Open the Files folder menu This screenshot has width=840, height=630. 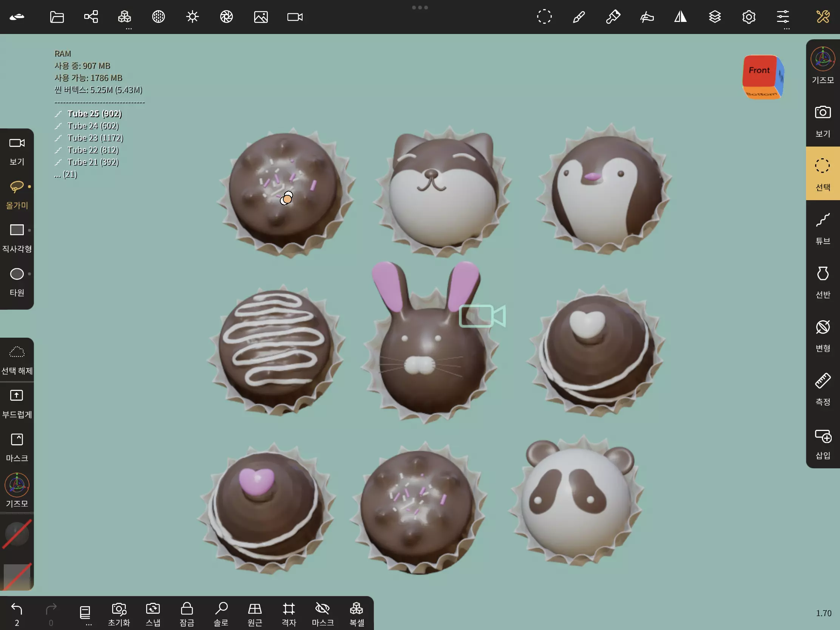57,17
